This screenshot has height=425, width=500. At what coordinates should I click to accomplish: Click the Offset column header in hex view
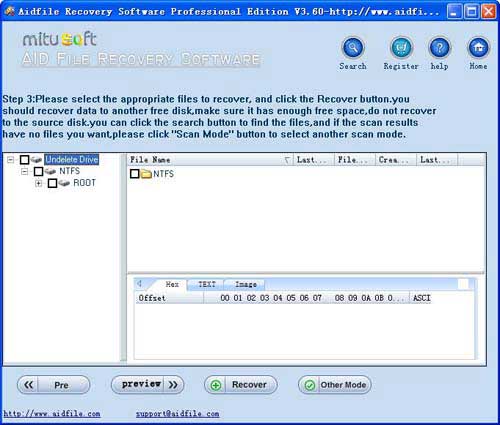click(x=169, y=298)
